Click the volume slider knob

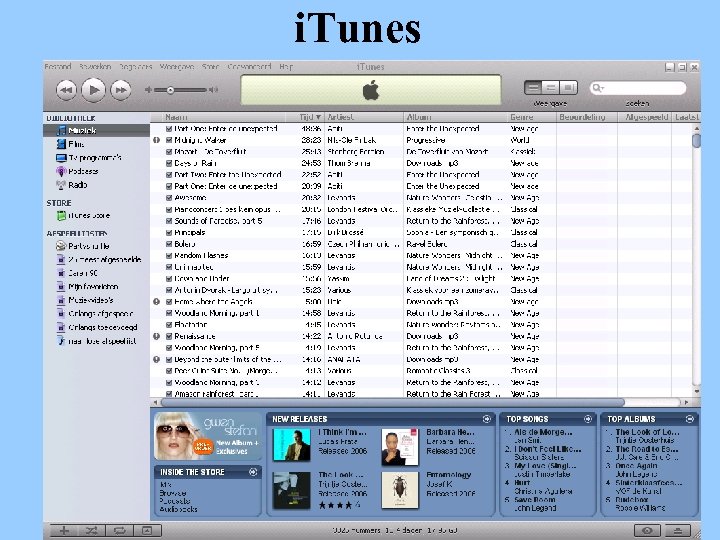(x=170, y=90)
